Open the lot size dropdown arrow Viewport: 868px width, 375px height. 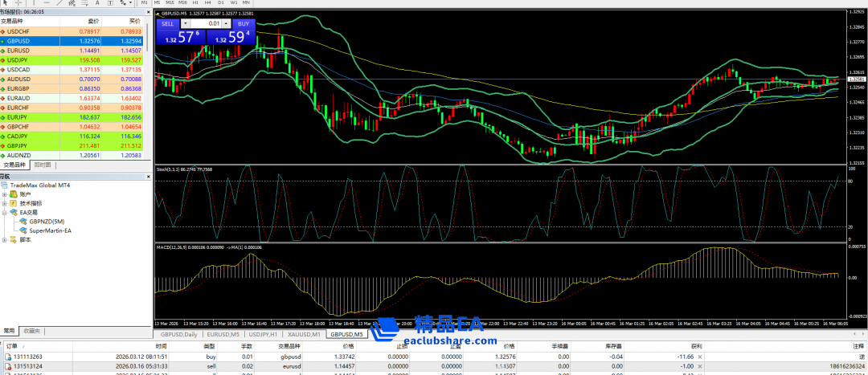(x=186, y=24)
